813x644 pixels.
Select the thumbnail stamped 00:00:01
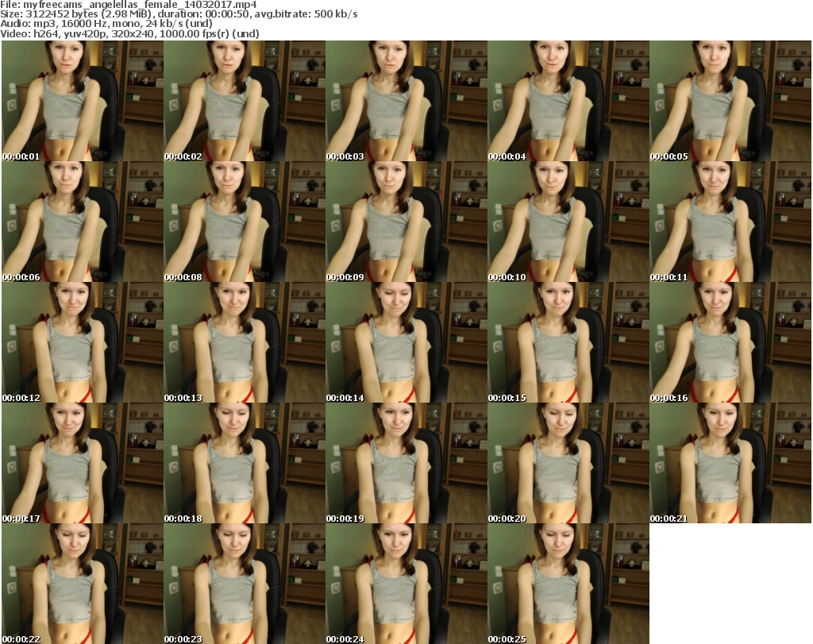83,101
